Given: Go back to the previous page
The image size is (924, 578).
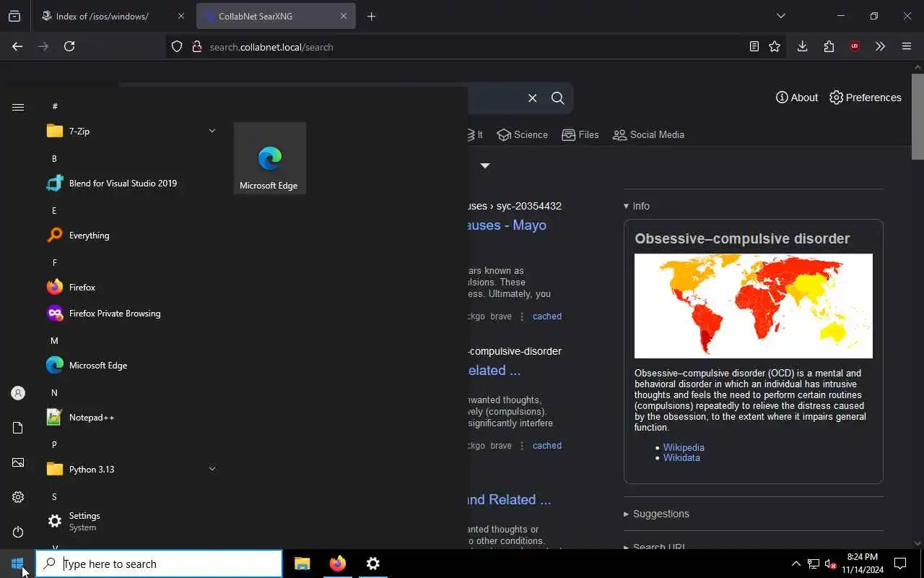Looking at the screenshot, I should [17, 46].
